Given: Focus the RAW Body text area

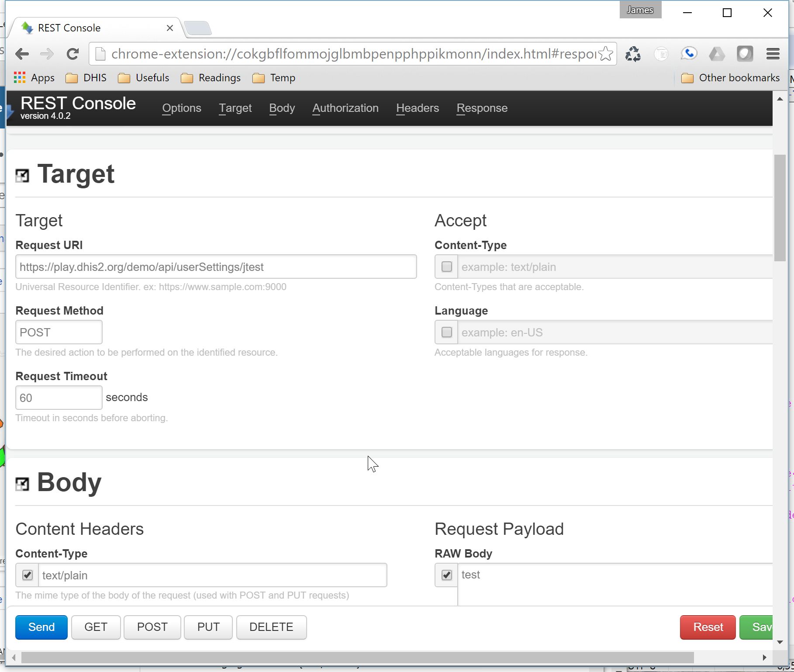Looking at the screenshot, I should click(x=615, y=585).
